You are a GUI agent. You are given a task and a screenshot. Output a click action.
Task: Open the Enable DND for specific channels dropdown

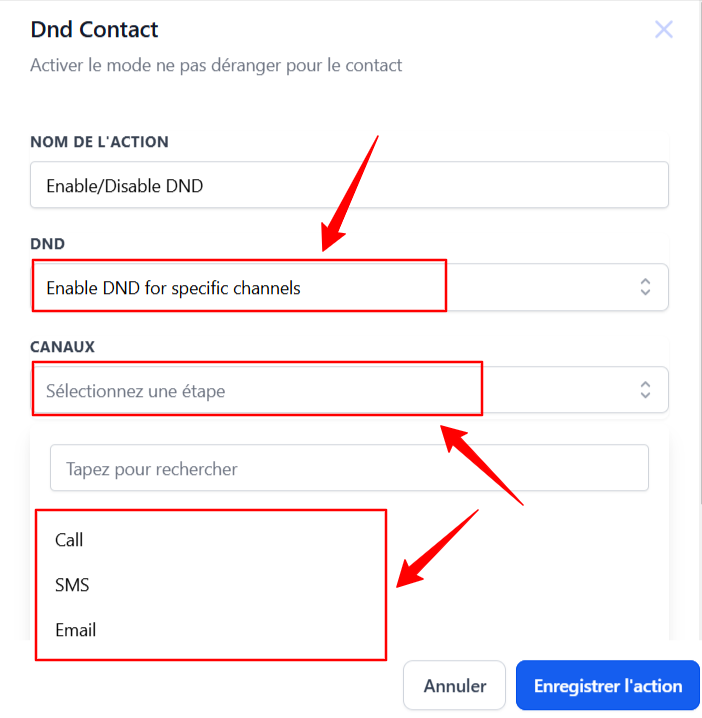pos(349,287)
